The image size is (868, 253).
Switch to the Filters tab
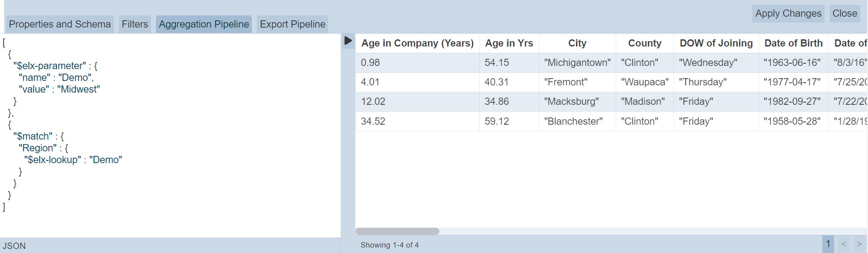[135, 24]
